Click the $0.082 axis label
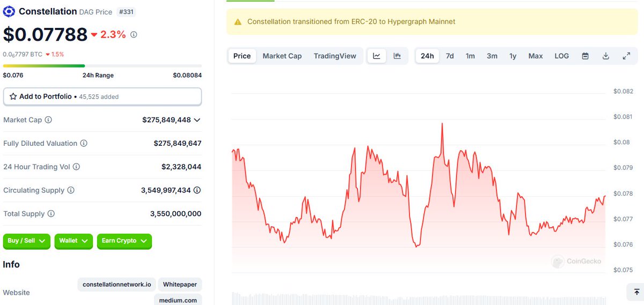Image resolution: width=644 pixels, height=305 pixels. pos(624,92)
